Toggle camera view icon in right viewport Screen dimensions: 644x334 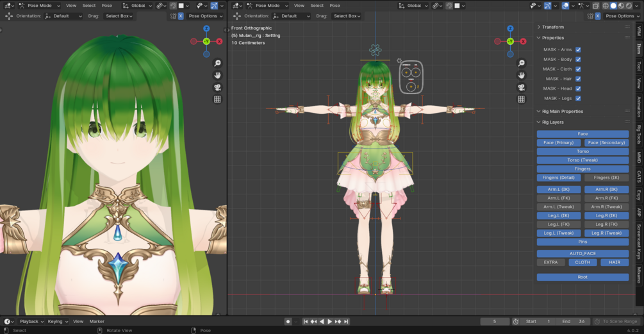pyautogui.click(x=521, y=87)
